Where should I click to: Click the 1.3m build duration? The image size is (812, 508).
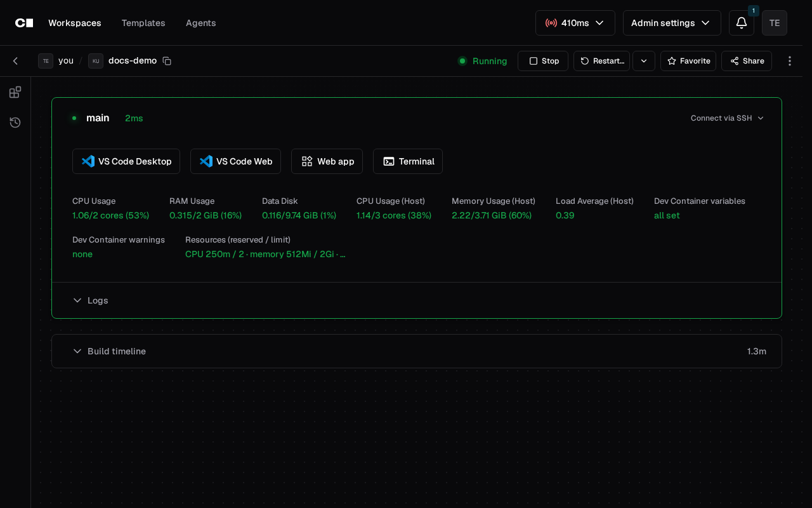pos(757,351)
